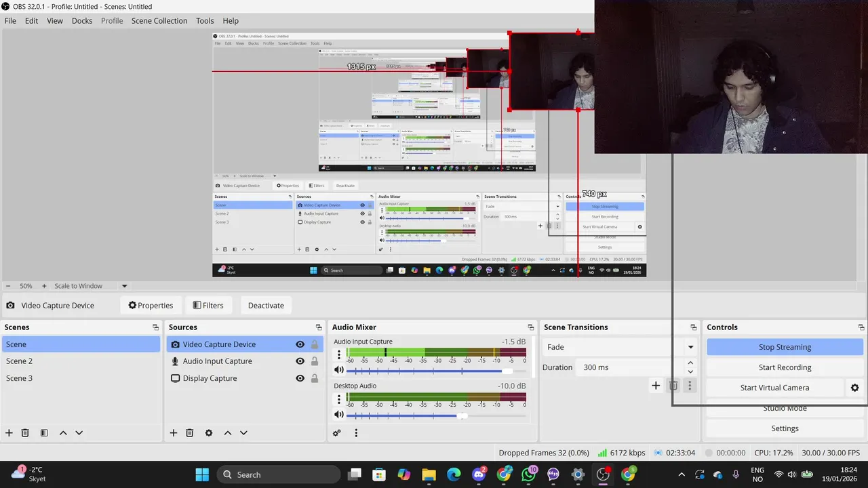Open the File menu
Viewport: 868px width, 488px height.
[10, 21]
